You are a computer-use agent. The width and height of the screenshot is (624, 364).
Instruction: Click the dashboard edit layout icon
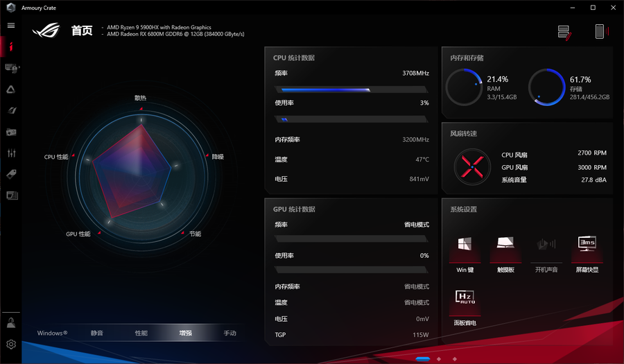564,32
